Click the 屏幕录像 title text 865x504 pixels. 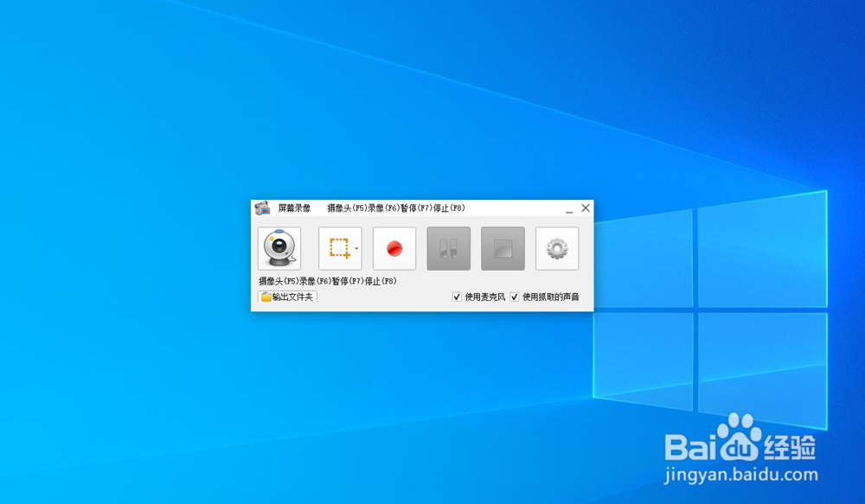point(295,207)
